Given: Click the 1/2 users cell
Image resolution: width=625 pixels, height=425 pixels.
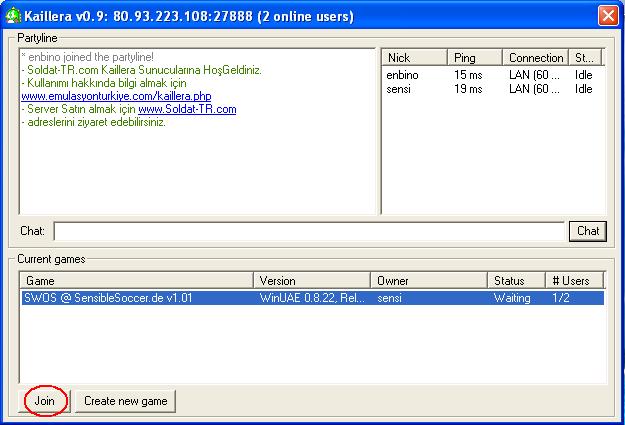Looking at the screenshot, I should (561, 298).
